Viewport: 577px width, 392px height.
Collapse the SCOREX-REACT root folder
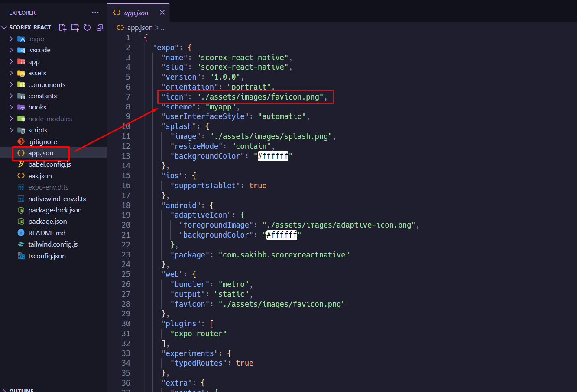coord(4,27)
